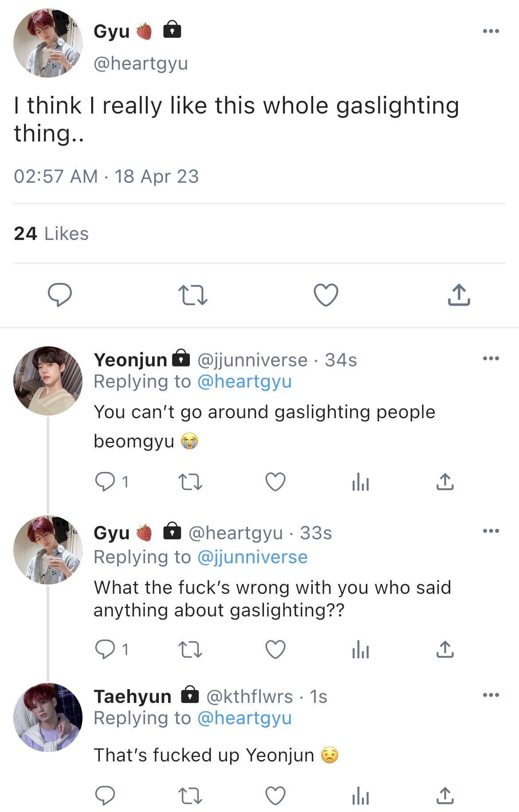The image size is (519, 812).
Task: Open more options on Yeonjun's reply
Action: point(491,358)
